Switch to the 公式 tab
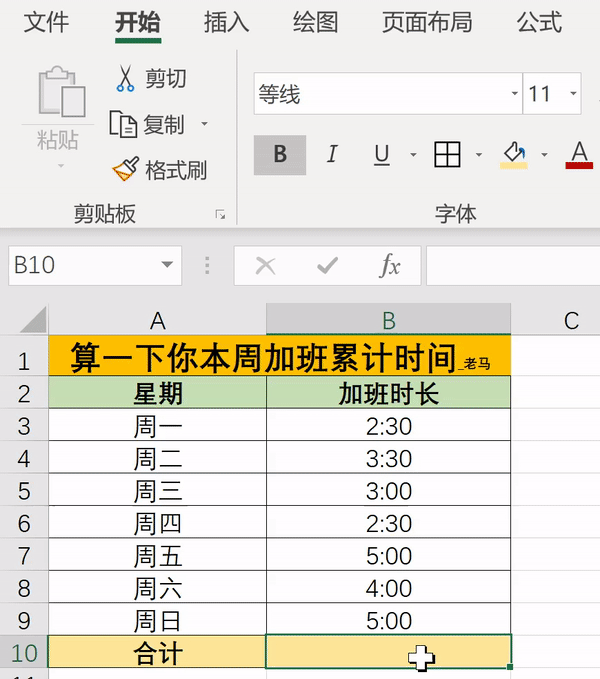 click(539, 22)
